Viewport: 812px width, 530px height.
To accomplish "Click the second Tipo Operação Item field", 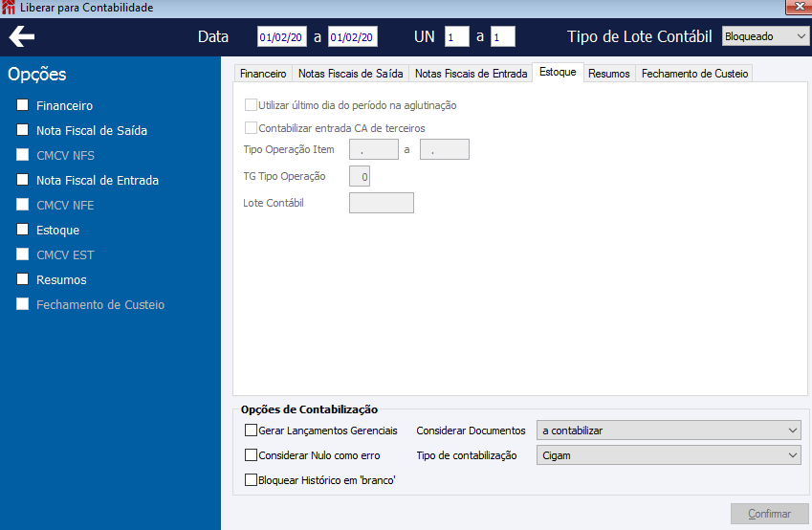I will pyautogui.click(x=445, y=149).
